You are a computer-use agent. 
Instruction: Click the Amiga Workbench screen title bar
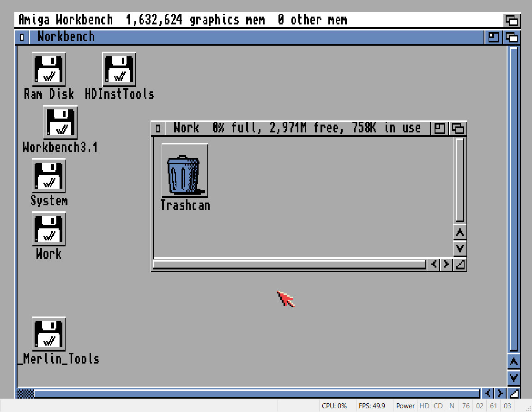click(x=259, y=20)
